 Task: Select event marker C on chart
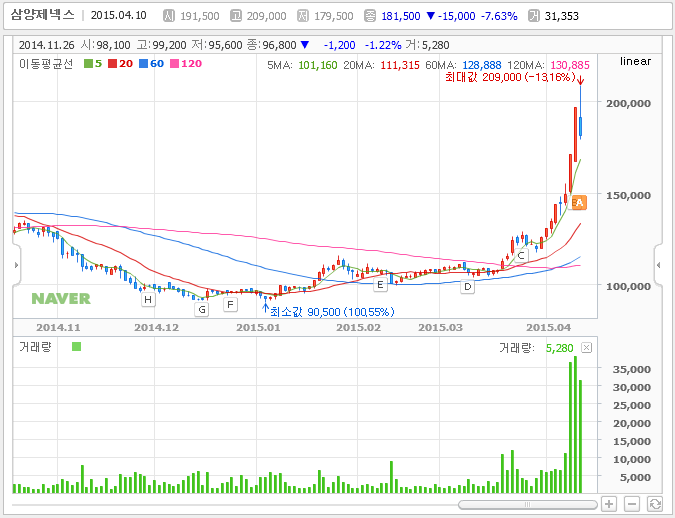pyautogui.click(x=521, y=256)
